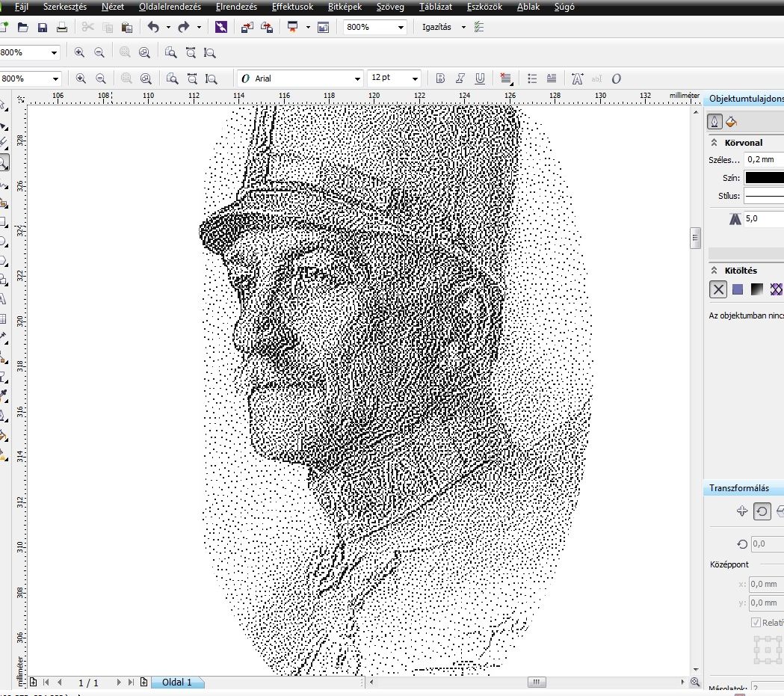Click the Rotate icon in Transzformálás panel
784x696 pixels.
762,511
